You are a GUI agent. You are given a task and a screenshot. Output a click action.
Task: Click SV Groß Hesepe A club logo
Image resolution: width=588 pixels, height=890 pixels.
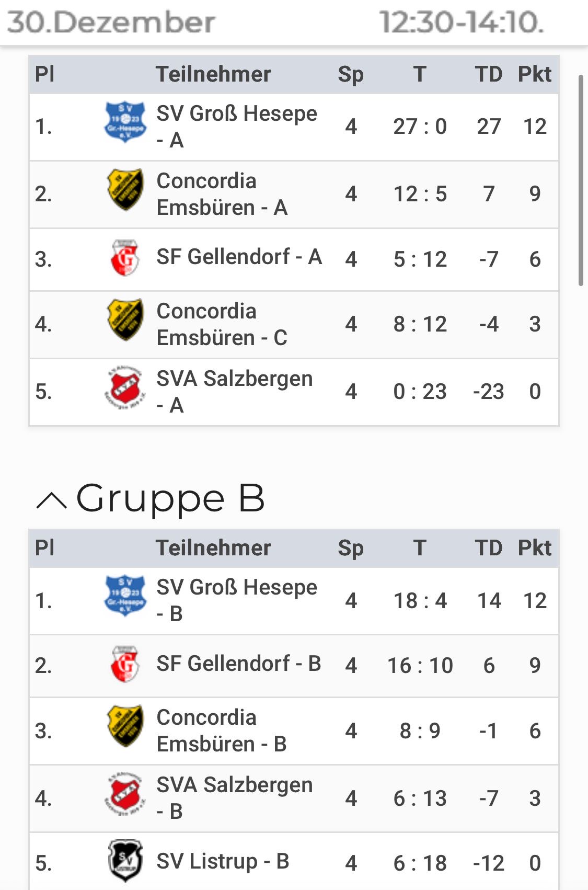125,122
